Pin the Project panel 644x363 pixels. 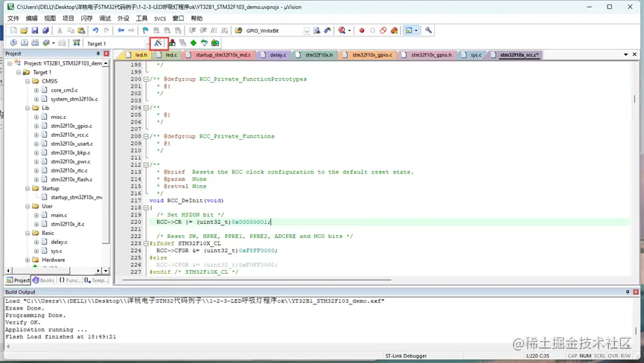98,54
